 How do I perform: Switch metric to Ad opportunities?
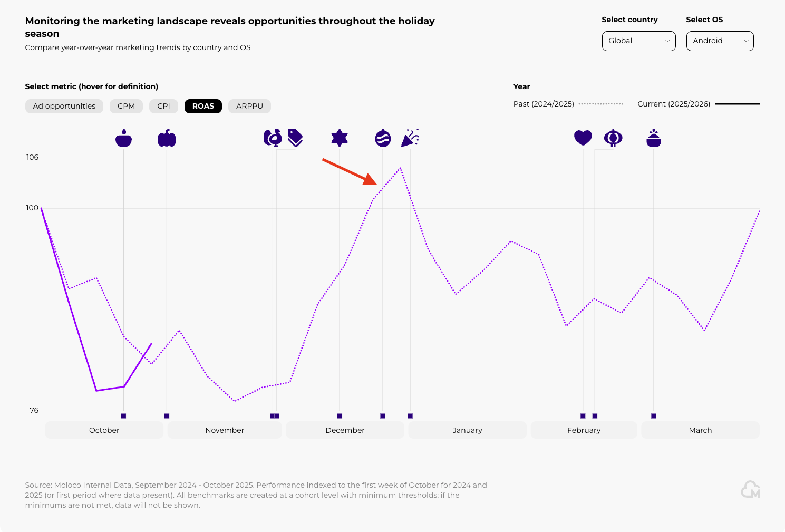pos(64,106)
